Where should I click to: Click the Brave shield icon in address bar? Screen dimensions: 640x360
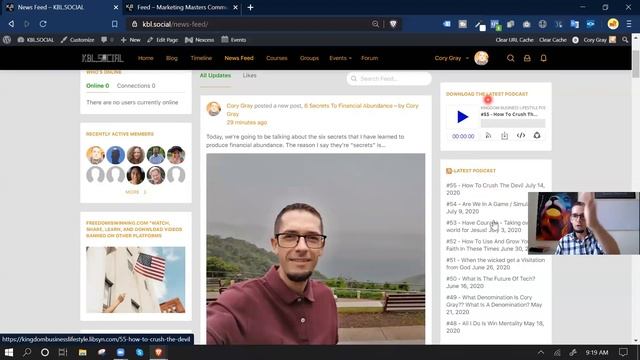tap(393, 24)
